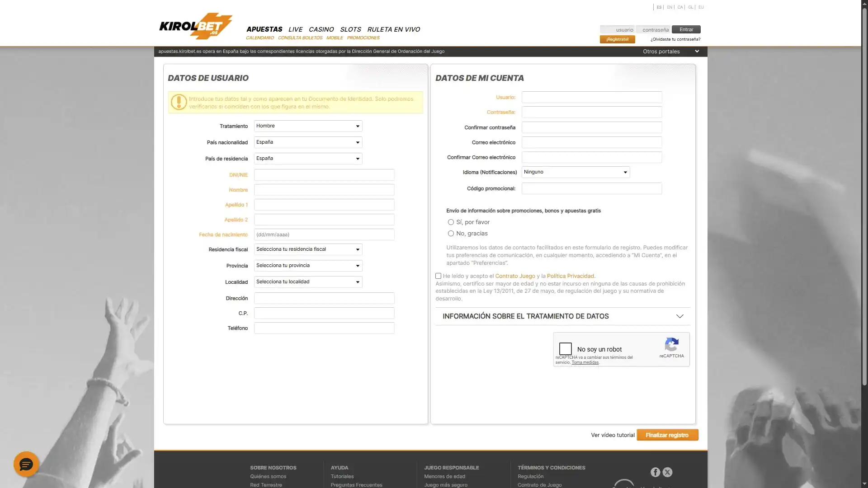Open PROMOCIONES submenu link
Image resolution: width=868 pixels, height=488 pixels.
pyautogui.click(x=363, y=38)
